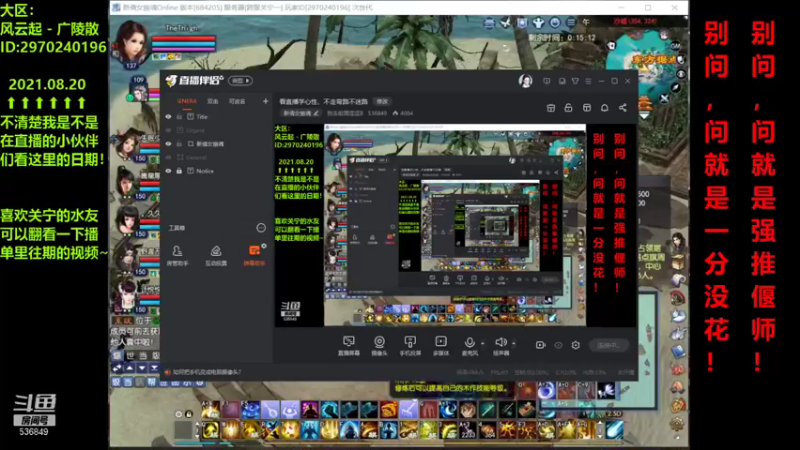The height and width of the screenshot is (450, 800).
Task: Click the level 109 pet portrait in game
Action: tap(139, 89)
